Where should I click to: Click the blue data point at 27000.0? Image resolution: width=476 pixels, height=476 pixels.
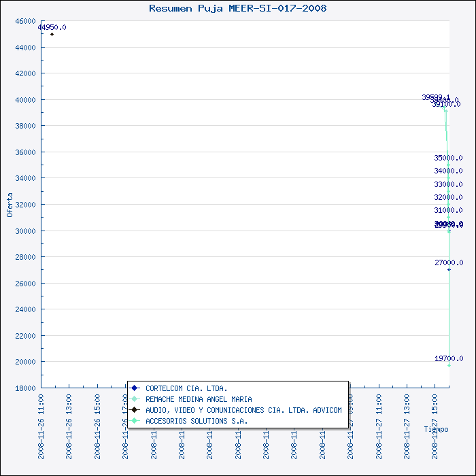(x=449, y=269)
